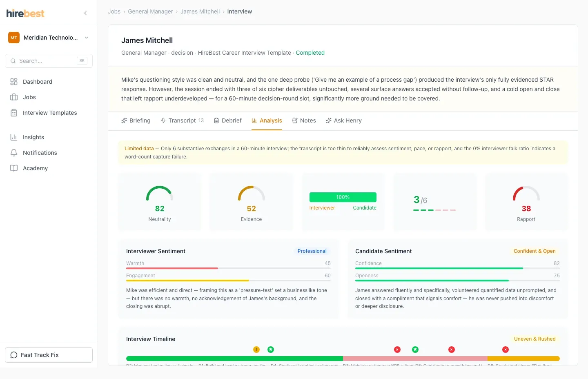Switch to the Briefing tab
Image resolution: width=588 pixels, height=379 pixels.
136,120
